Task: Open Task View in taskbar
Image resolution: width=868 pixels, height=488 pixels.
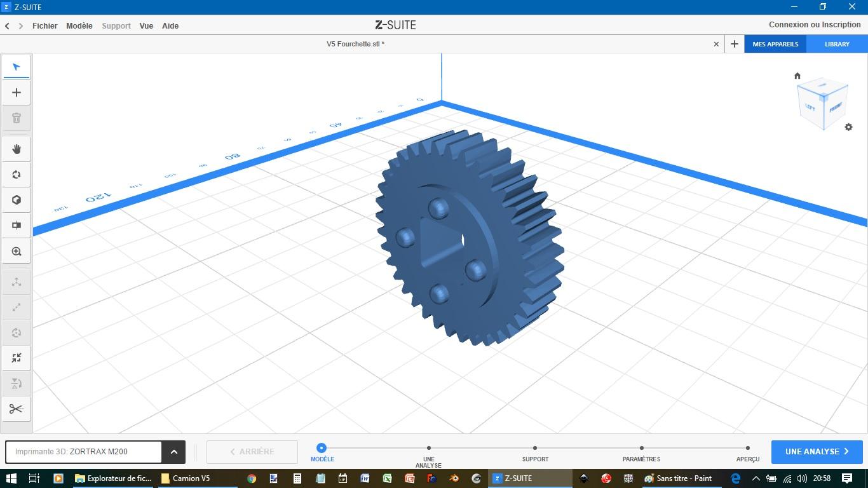Action: [34, 478]
